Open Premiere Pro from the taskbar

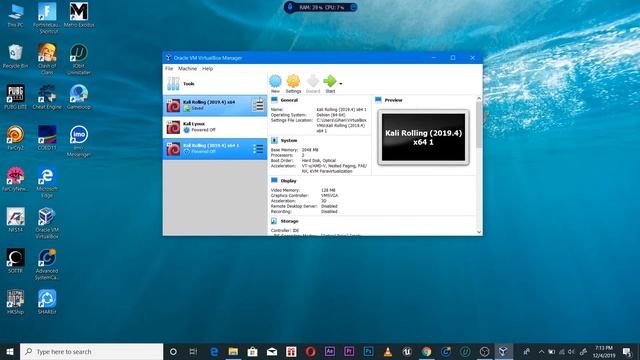(x=349, y=351)
